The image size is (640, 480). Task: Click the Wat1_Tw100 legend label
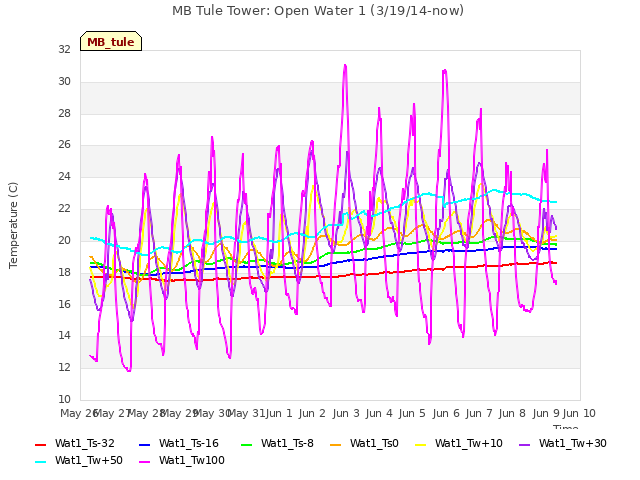click(x=192, y=460)
